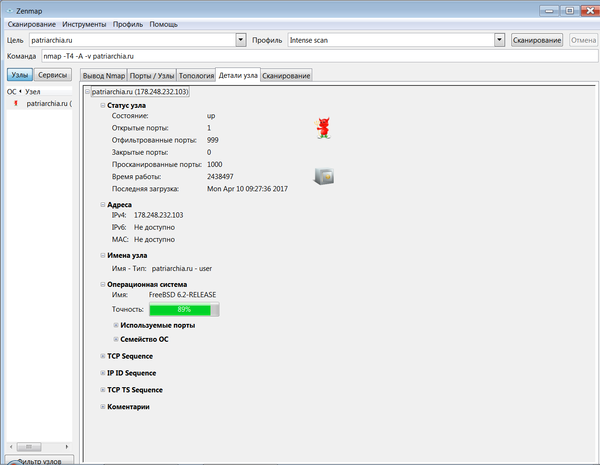The width and height of the screenshot is (600, 465).
Task: Click the host list scroll right arrow
Action: 67,447
